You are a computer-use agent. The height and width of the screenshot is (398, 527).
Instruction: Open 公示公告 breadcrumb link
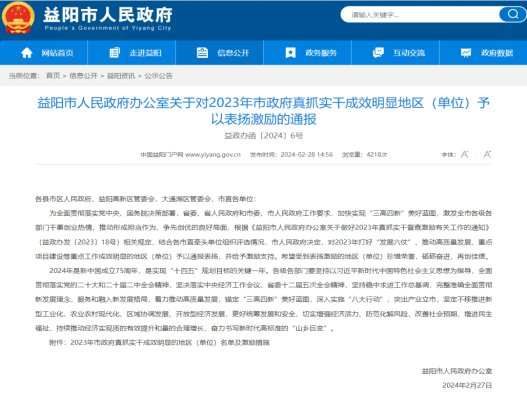pyautogui.click(x=158, y=76)
